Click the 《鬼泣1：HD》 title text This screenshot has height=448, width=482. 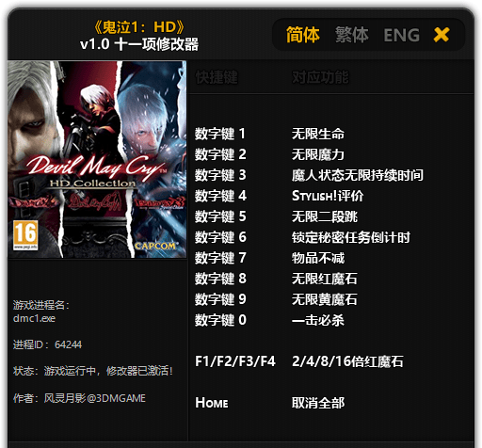click(x=139, y=27)
